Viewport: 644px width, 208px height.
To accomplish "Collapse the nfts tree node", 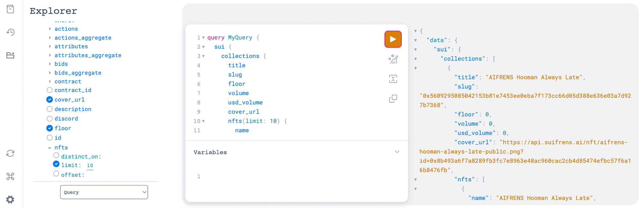I will 50,148.
